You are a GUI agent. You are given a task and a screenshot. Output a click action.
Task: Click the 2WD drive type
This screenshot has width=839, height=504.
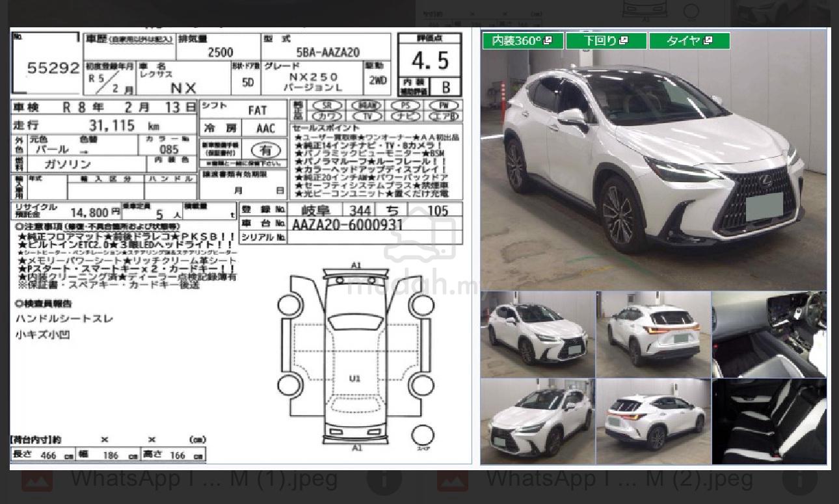tap(377, 81)
